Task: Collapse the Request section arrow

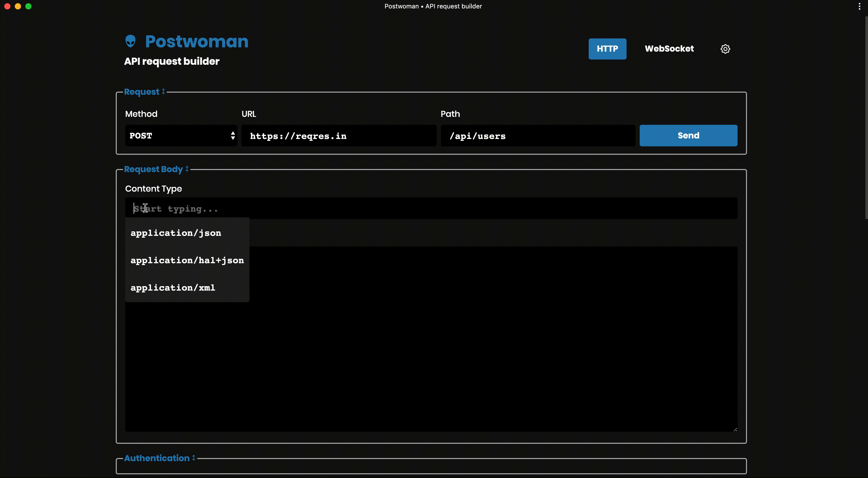Action: (x=163, y=91)
